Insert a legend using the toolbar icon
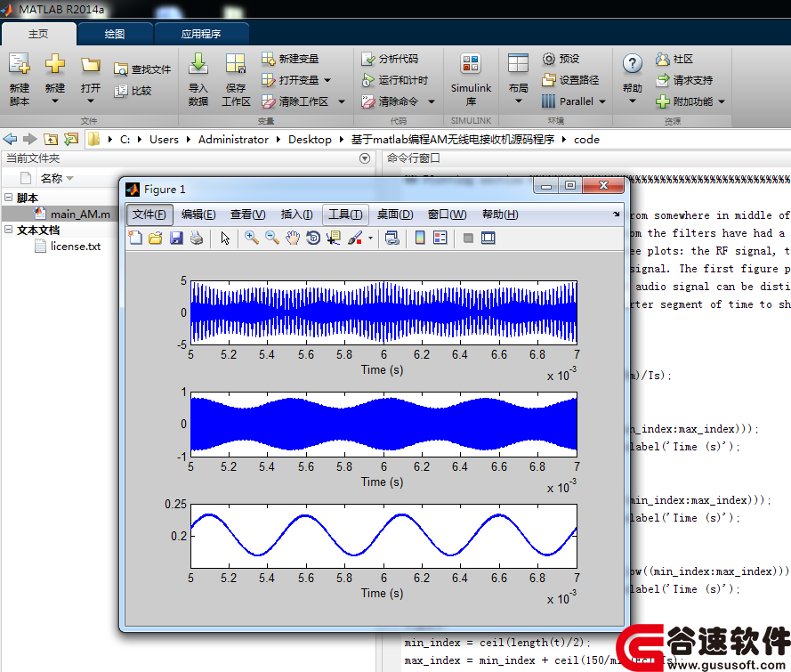The height and width of the screenshot is (672, 791). tap(440, 238)
